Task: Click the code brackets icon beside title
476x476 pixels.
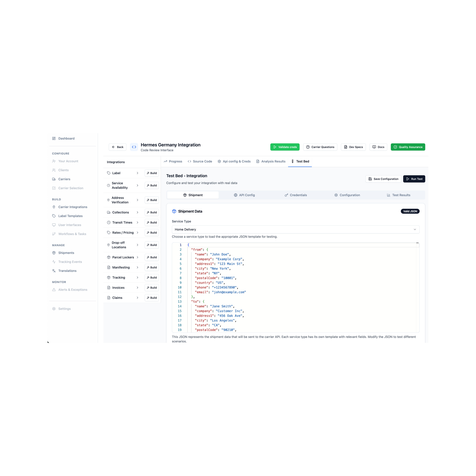Action: (x=134, y=147)
